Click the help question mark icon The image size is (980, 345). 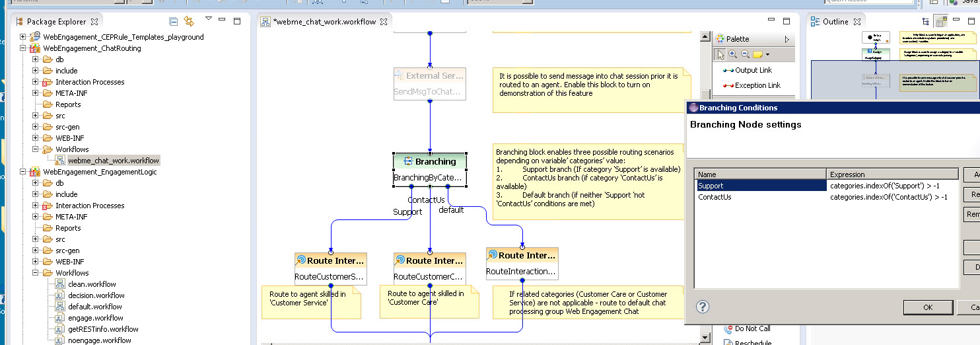pos(703,307)
